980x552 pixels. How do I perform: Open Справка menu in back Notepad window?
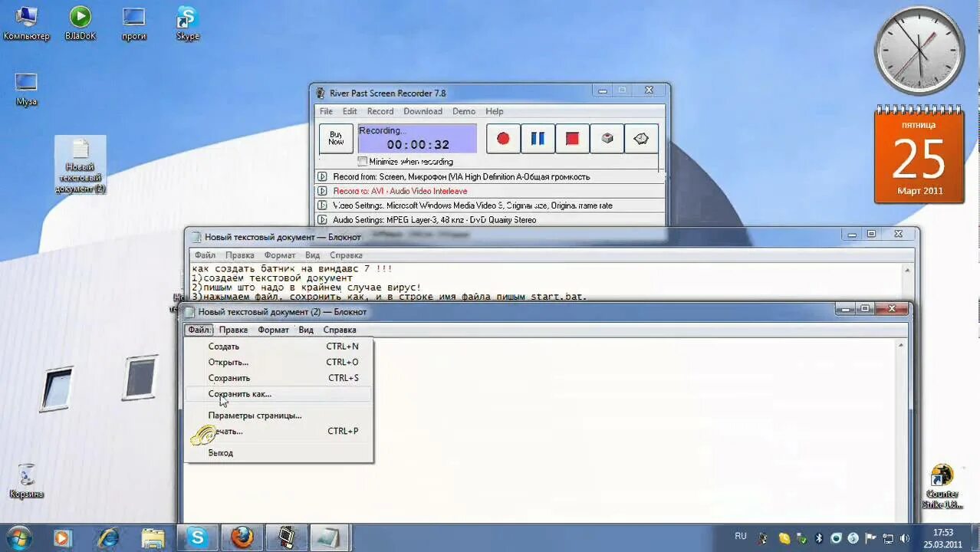pos(346,255)
